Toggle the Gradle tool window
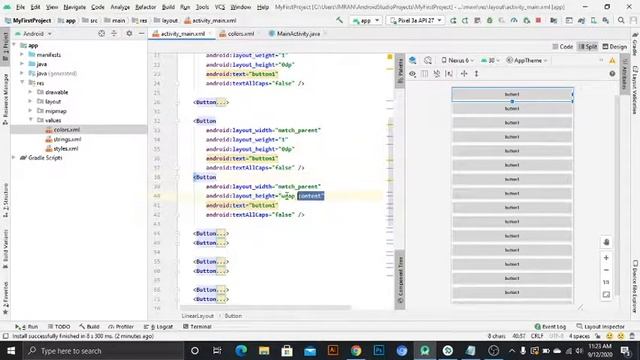Image resolution: width=640 pixels, height=360 pixels. point(635,44)
